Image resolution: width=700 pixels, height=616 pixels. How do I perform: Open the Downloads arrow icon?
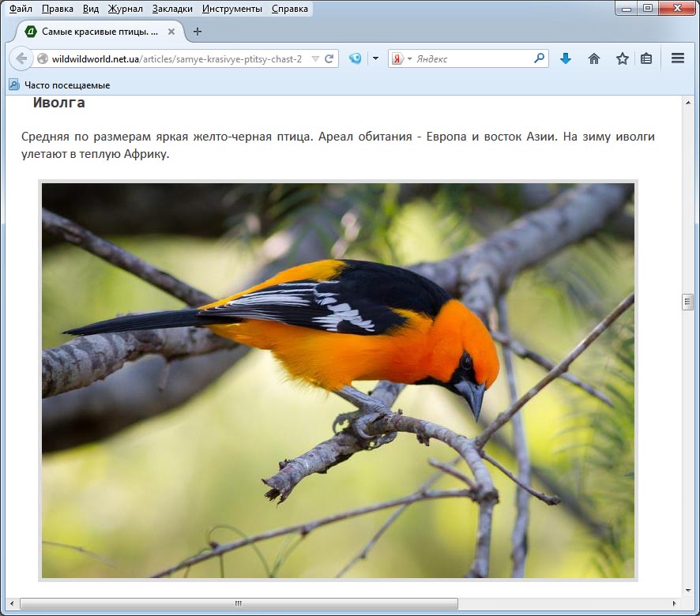pyautogui.click(x=566, y=58)
